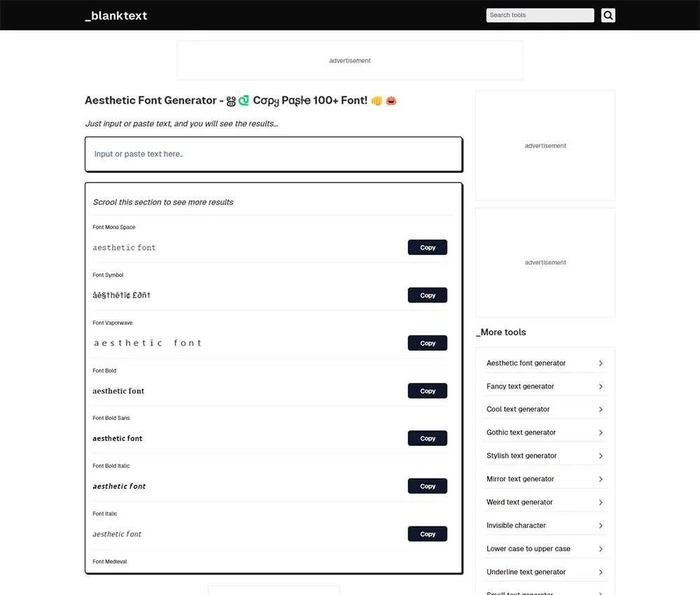The width and height of the screenshot is (700, 595).
Task: Click the search magnifier icon
Action: click(608, 15)
